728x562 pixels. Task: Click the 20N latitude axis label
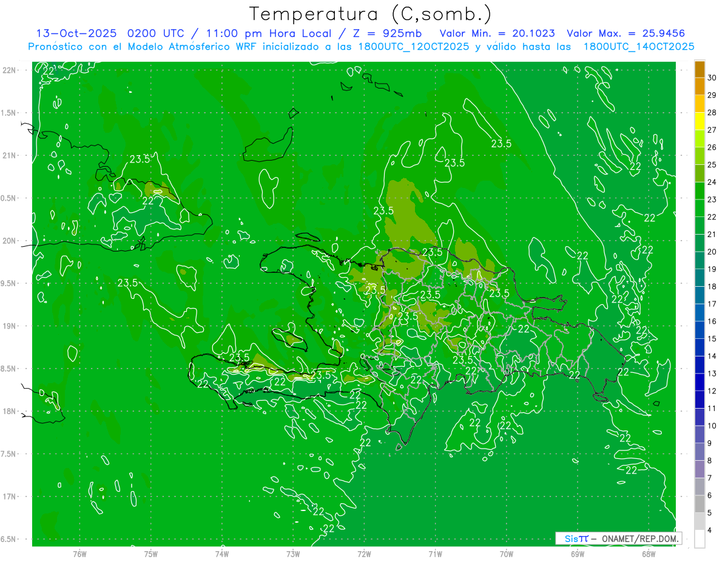[17, 241]
